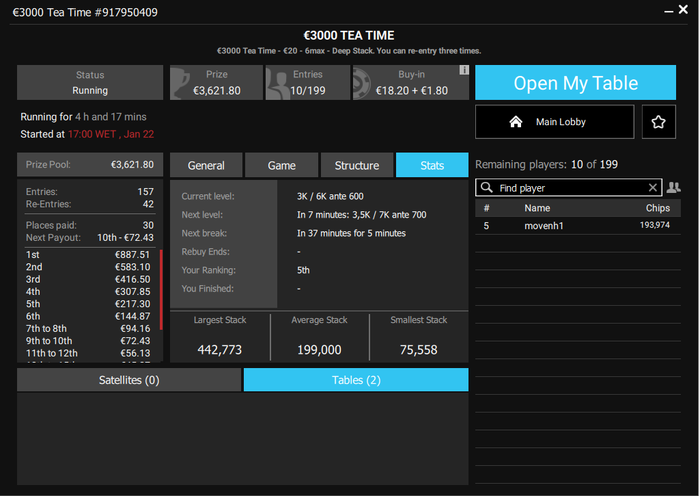Click the €3000 TEA TIME heading
The height and width of the screenshot is (496, 700).
(x=349, y=35)
